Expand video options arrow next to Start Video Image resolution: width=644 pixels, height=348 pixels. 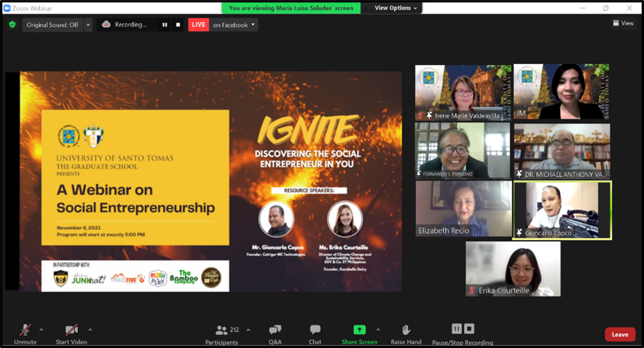click(x=90, y=330)
